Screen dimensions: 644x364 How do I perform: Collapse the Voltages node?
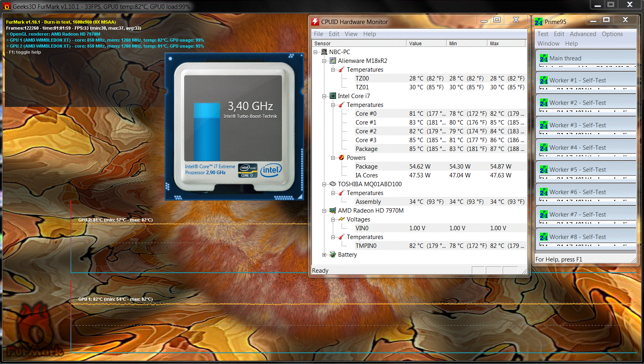point(333,219)
